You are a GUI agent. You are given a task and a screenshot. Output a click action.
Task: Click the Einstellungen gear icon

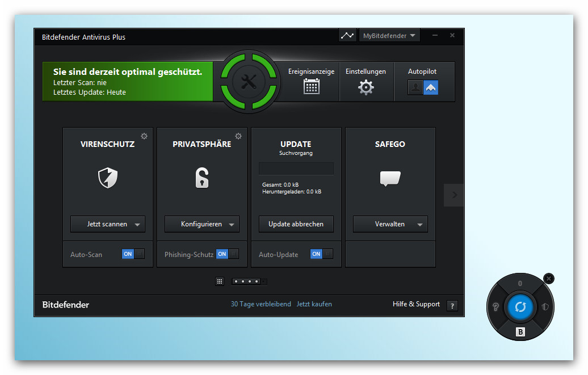(366, 86)
